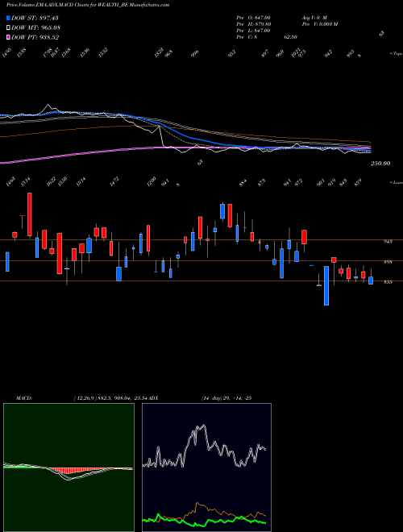Click the tall blue candle dipping lowest at far right

(326, 285)
